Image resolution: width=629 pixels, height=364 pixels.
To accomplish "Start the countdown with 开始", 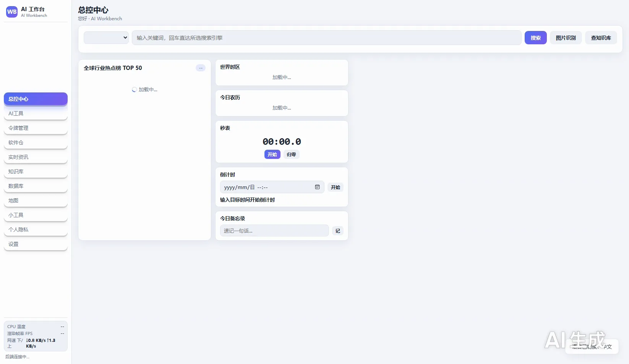I will point(336,187).
